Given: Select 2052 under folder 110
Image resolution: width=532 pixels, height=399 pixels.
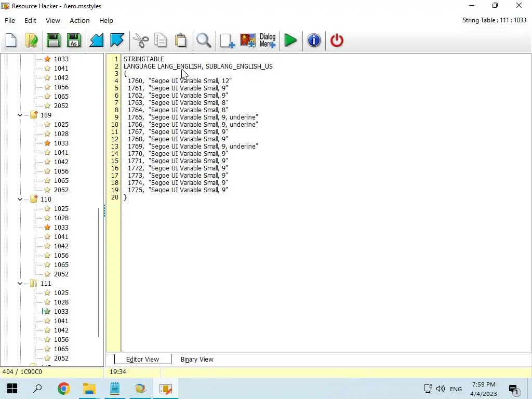Looking at the screenshot, I should click(x=61, y=274).
